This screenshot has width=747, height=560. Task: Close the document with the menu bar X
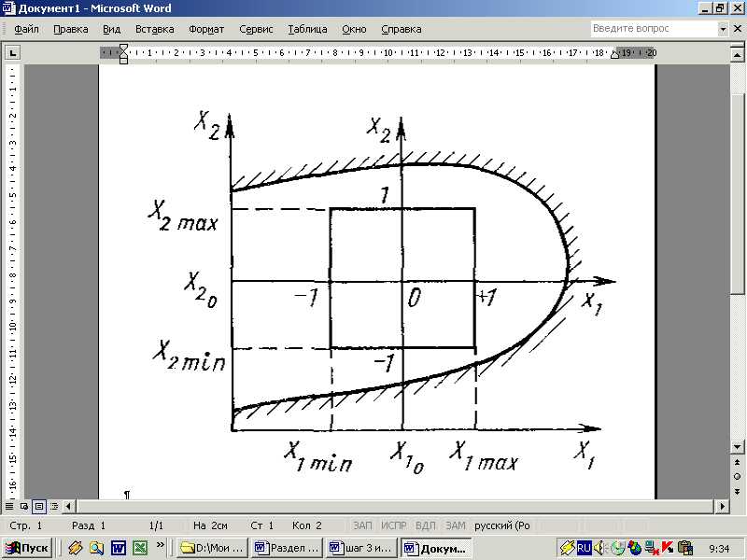point(738,29)
